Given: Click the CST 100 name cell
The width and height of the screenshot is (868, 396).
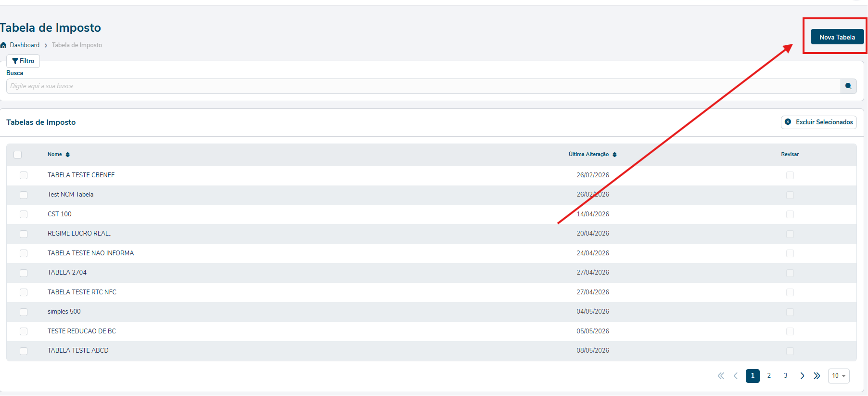Looking at the screenshot, I should point(59,214).
